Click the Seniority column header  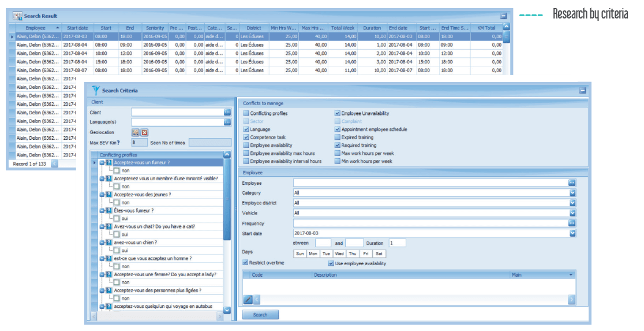click(155, 28)
